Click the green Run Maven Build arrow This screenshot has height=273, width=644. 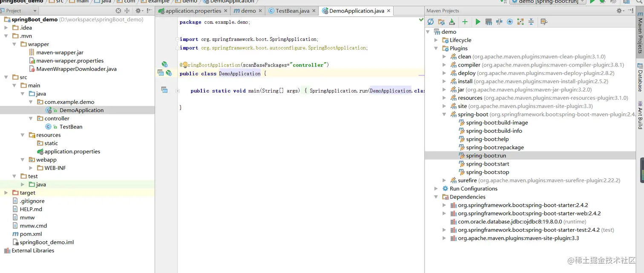[x=478, y=22]
